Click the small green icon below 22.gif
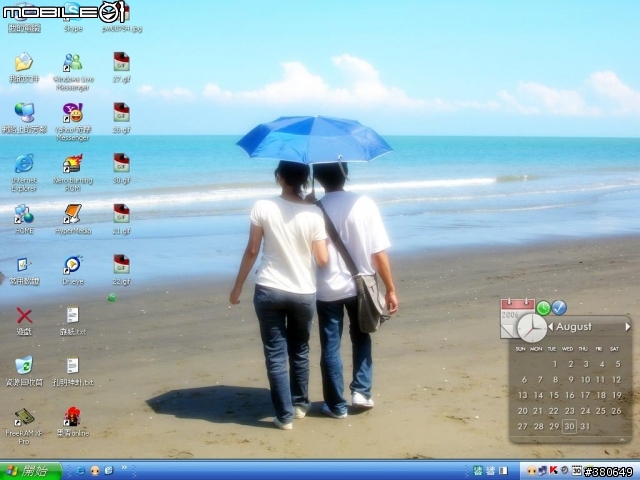Image resolution: width=640 pixels, height=480 pixels. point(111,298)
